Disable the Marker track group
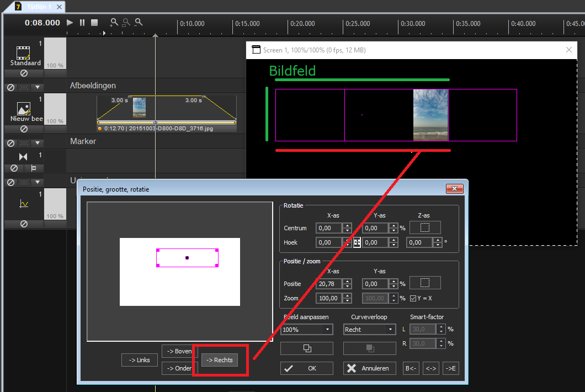The height and width of the screenshot is (392, 585). pyautogui.click(x=10, y=143)
